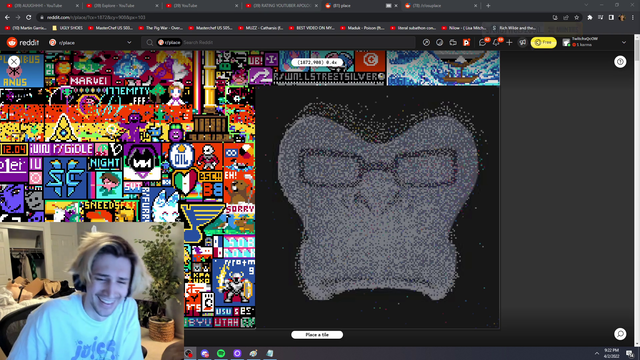Open the Popular compass icon
This screenshot has height=360, width=640.
pos(426,42)
